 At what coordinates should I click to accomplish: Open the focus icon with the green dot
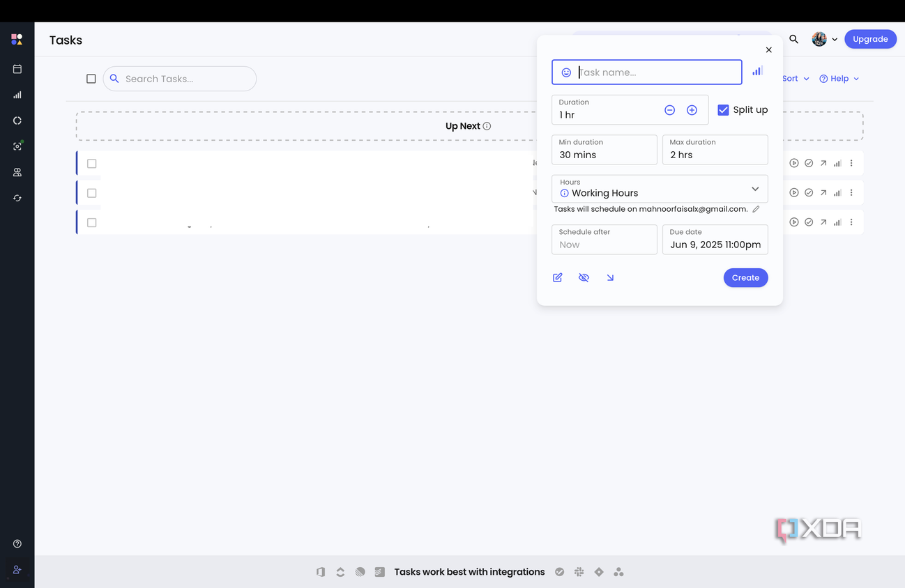click(17, 146)
